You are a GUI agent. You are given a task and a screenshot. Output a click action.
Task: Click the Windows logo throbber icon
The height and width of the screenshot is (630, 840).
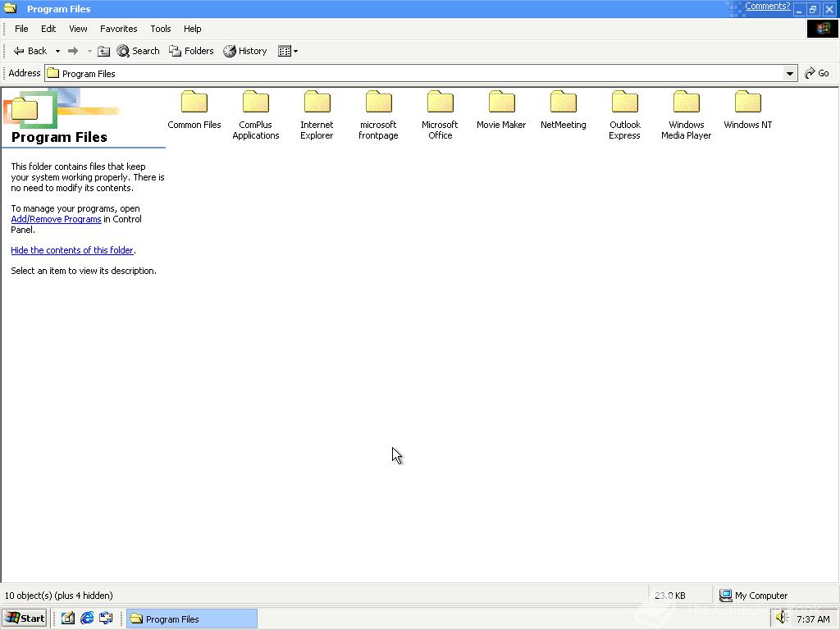pos(822,29)
